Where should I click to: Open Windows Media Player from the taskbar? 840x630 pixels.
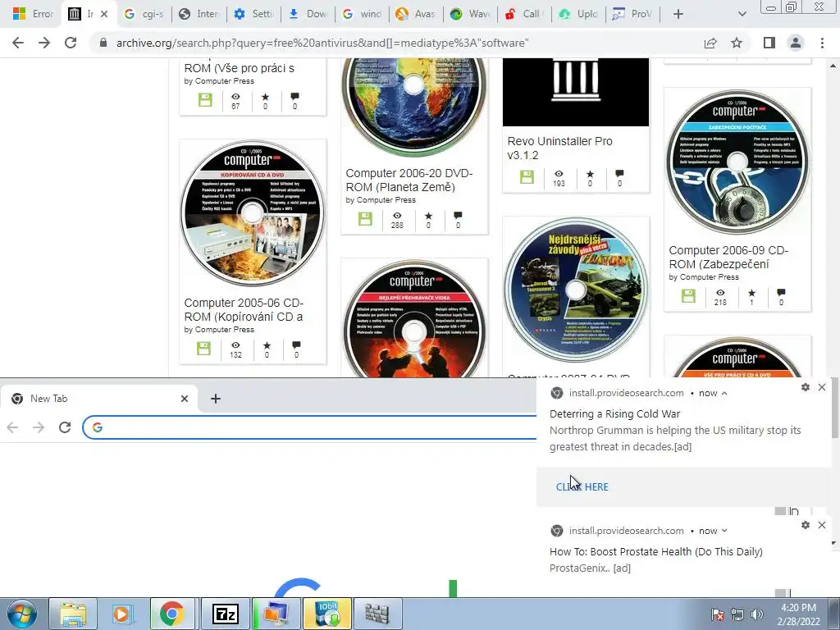tap(122, 614)
